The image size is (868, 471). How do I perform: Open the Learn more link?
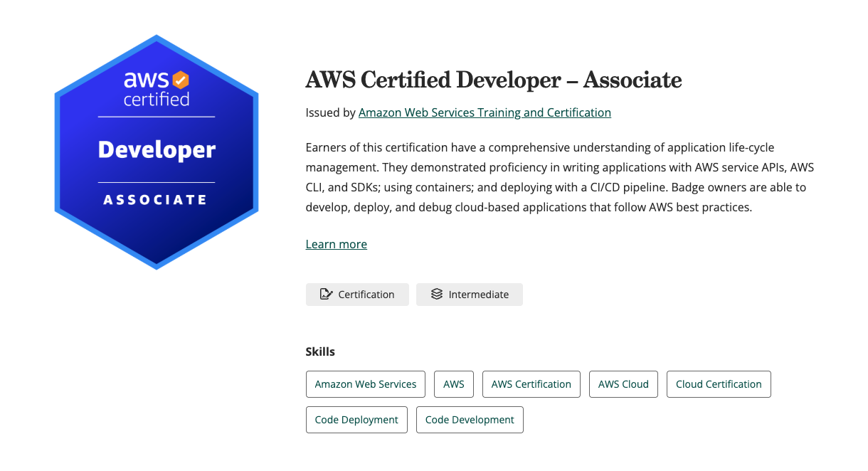pos(336,243)
